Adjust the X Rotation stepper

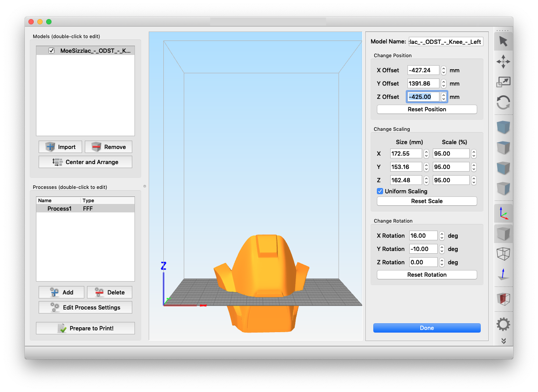coord(442,235)
